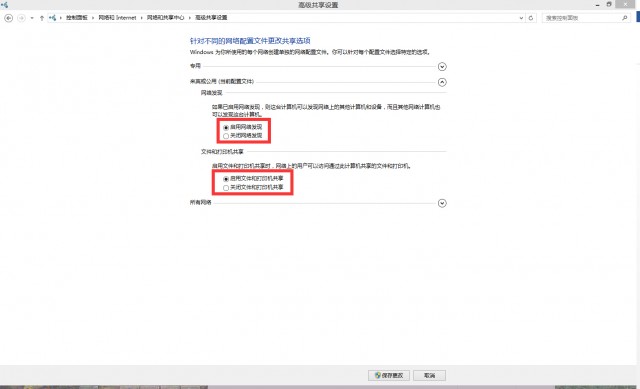Click the 取消 button
The image size is (640, 389).
(x=429, y=376)
